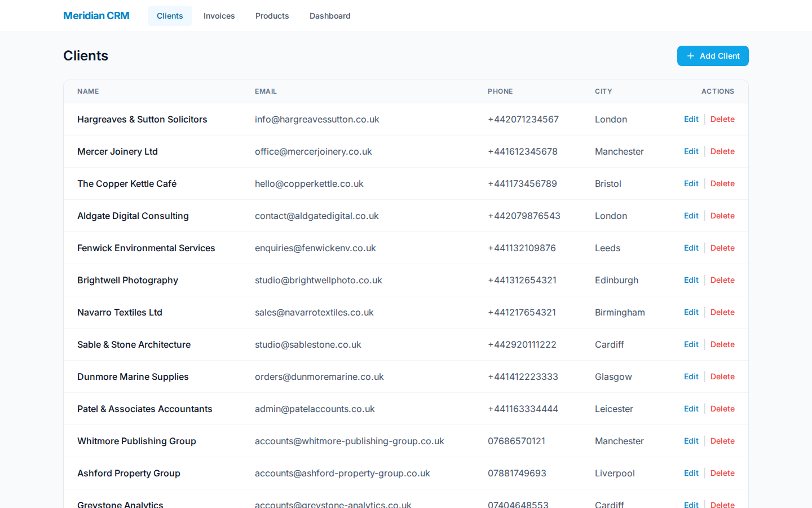Delete Dunmore Marine Supplies
Viewport: 812px width, 508px height.
(x=722, y=376)
